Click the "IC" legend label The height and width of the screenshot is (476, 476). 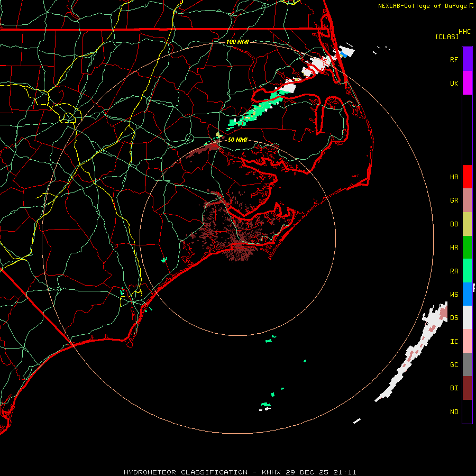[x=454, y=342]
